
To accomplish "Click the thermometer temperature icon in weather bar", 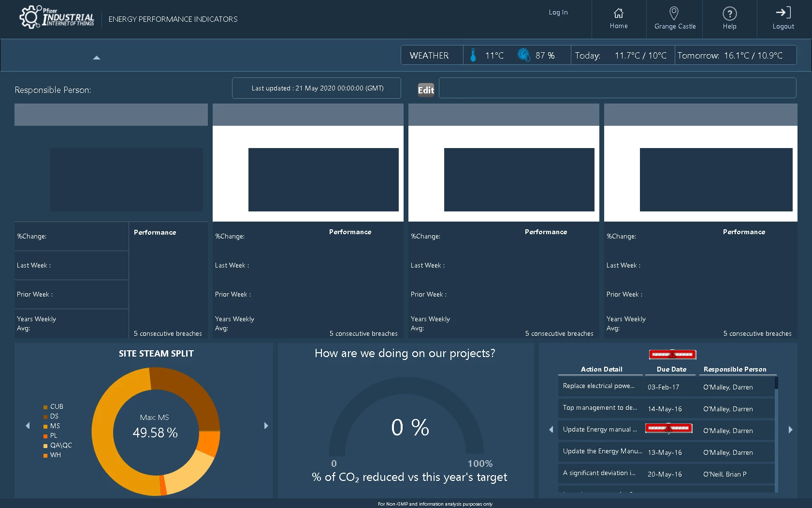I will pos(473,55).
